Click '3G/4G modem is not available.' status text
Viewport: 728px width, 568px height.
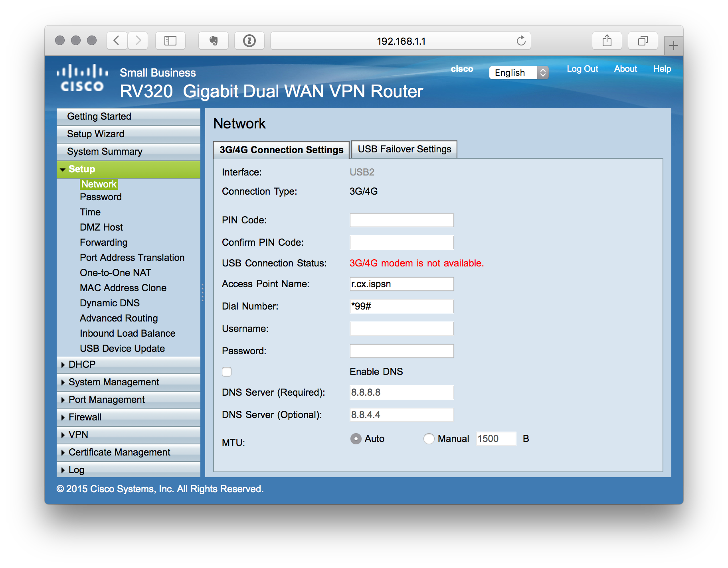tap(417, 263)
